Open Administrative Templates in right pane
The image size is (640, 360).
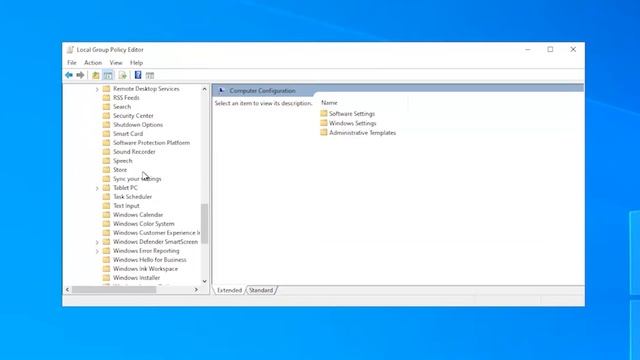(362, 133)
